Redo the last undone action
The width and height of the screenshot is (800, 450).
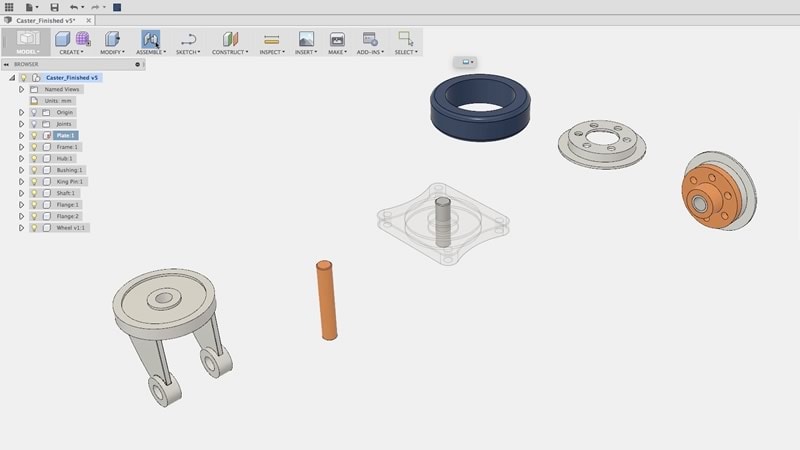pyautogui.click(x=95, y=7)
